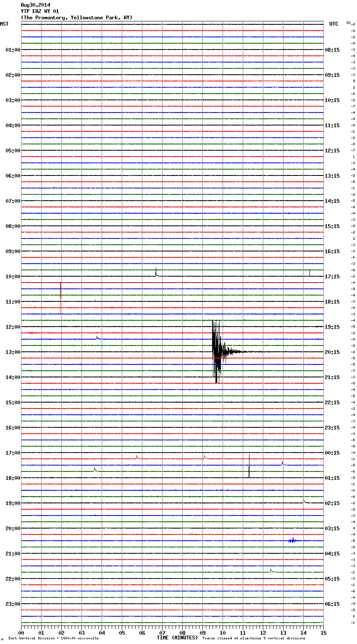Click the "UTC" column header
Image resolution: width=357 pixels, height=644 pixels.
click(334, 24)
